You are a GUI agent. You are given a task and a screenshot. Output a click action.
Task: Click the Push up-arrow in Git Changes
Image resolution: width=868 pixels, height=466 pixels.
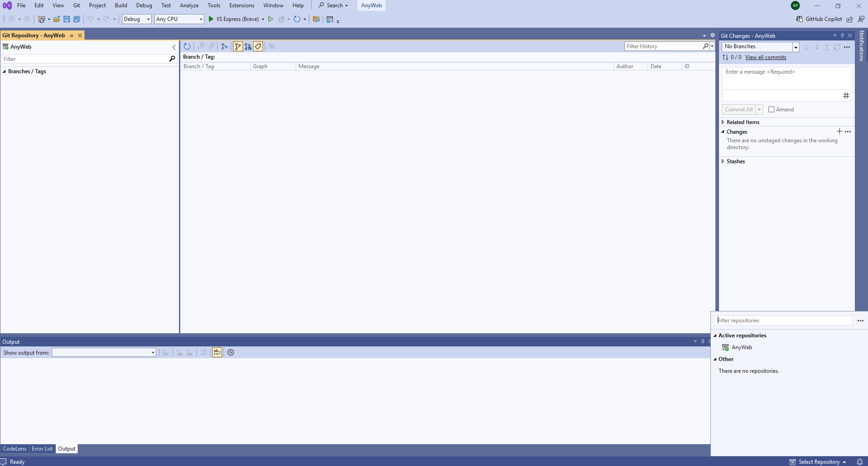coord(827,47)
